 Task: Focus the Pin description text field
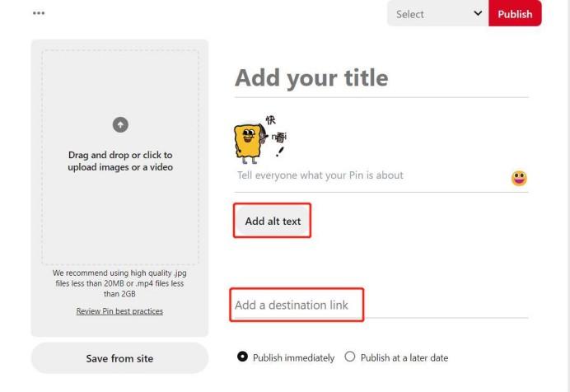pos(372,175)
